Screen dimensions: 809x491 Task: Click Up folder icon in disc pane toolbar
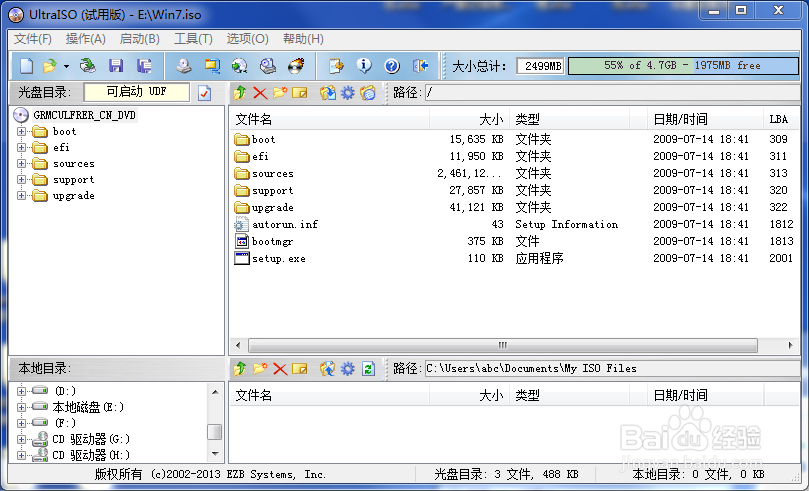point(239,93)
